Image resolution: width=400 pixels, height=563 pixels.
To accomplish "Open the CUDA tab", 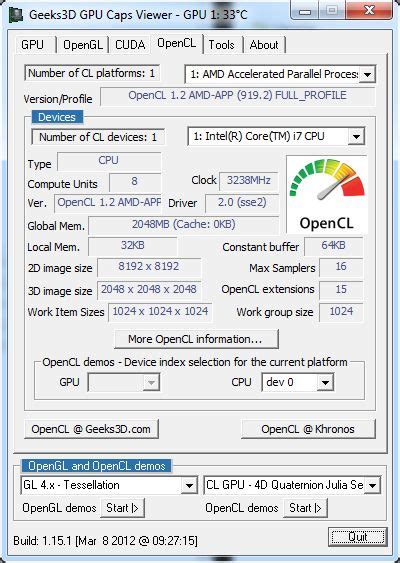I will click(x=130, y=45).
